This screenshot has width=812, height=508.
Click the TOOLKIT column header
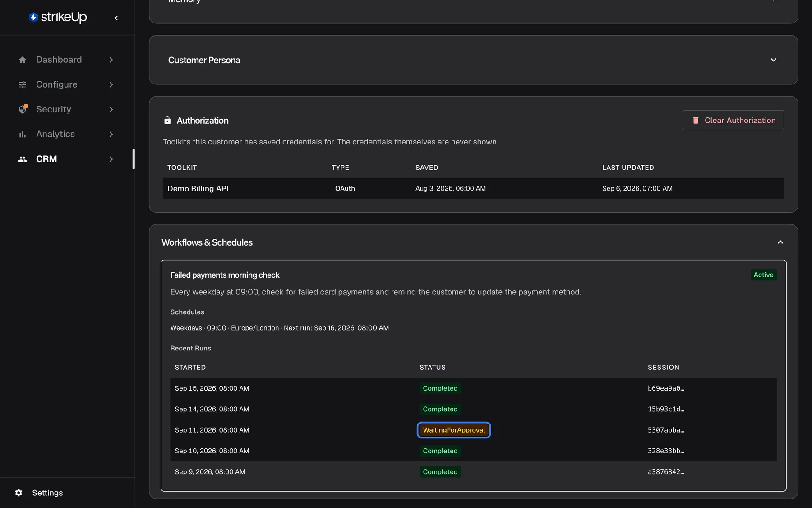tap(182, 168)
